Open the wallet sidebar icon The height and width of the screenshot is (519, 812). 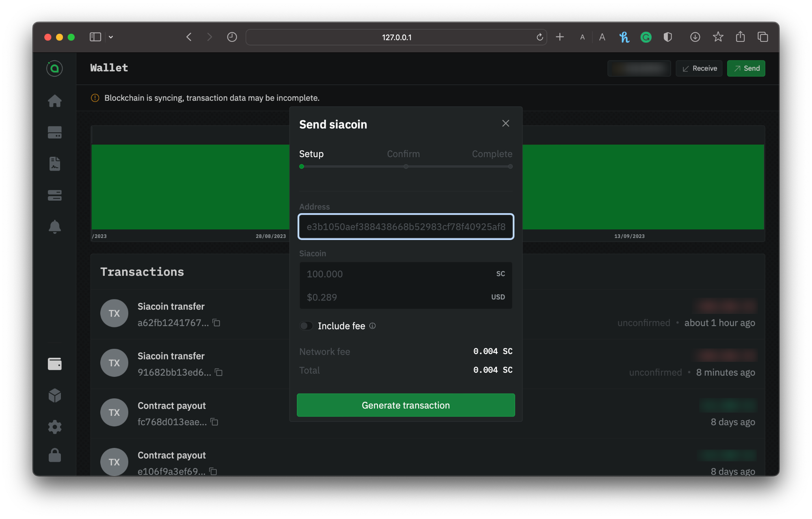pyautogui.click(x=54, y=364)
